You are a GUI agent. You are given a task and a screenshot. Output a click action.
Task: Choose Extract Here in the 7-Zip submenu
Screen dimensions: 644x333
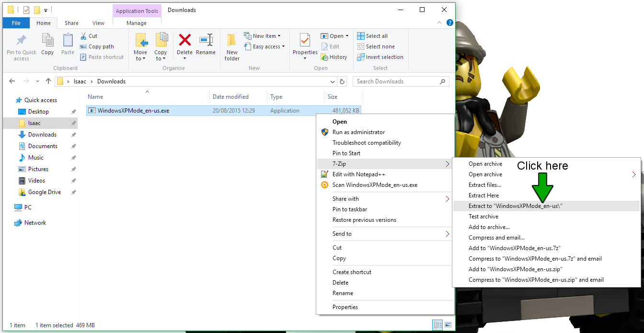coord(546,195)
